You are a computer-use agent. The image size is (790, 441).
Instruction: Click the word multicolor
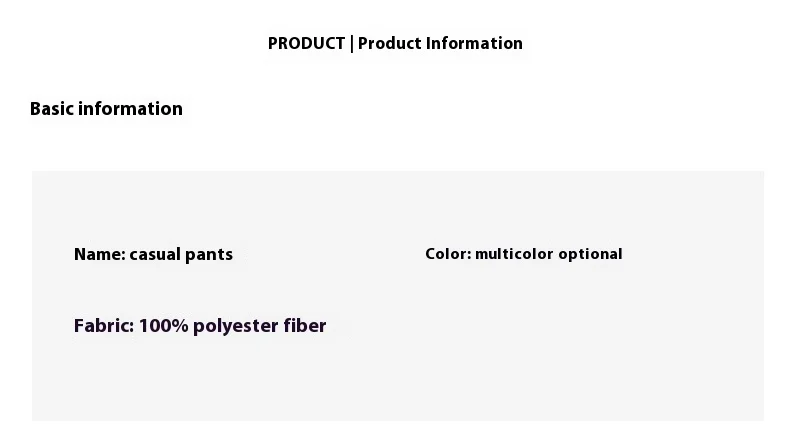coord(513,254)
